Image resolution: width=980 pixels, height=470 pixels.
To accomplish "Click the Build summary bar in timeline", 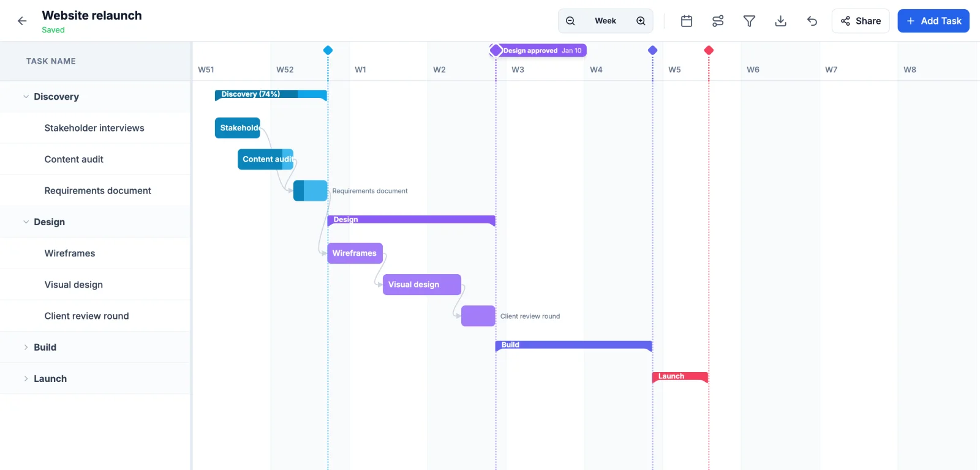I will [574, 346].
